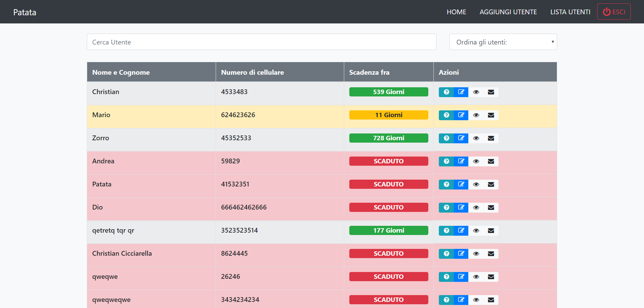This screenshot has height=308, width=644.
Task: Click the Azioni column header
Action: coord(495,72)
